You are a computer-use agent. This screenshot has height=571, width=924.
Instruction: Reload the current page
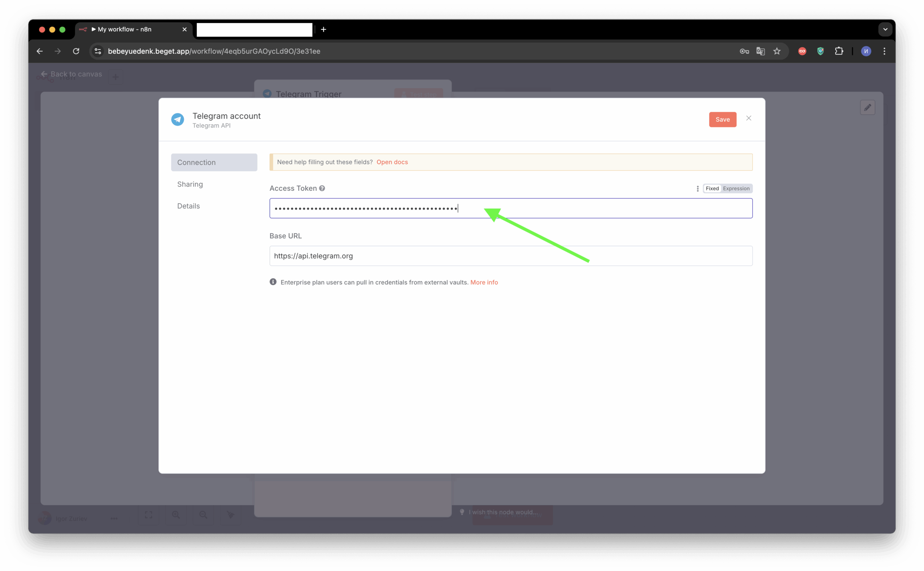tap(76, 51)
